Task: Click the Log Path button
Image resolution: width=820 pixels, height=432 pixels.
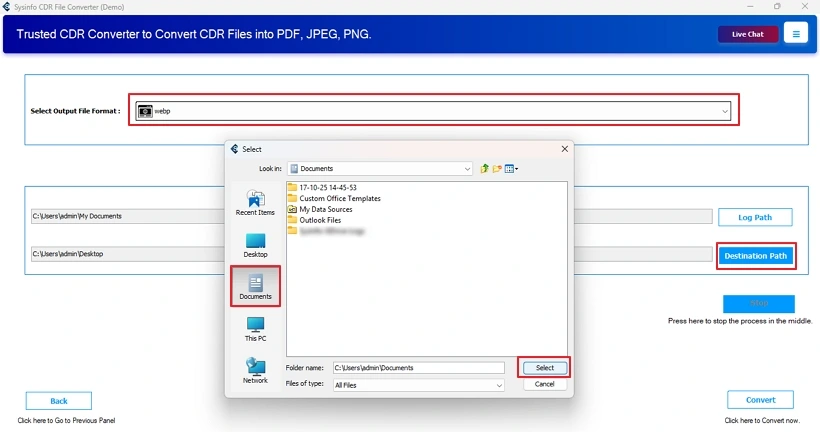Action: [x=755, y=217]
